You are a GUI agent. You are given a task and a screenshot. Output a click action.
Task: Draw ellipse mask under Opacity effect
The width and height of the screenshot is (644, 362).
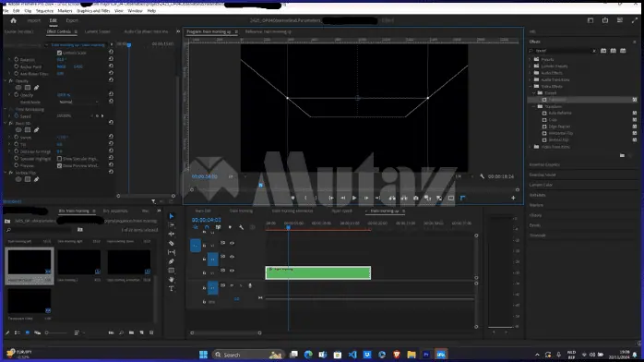pos(18,88)
